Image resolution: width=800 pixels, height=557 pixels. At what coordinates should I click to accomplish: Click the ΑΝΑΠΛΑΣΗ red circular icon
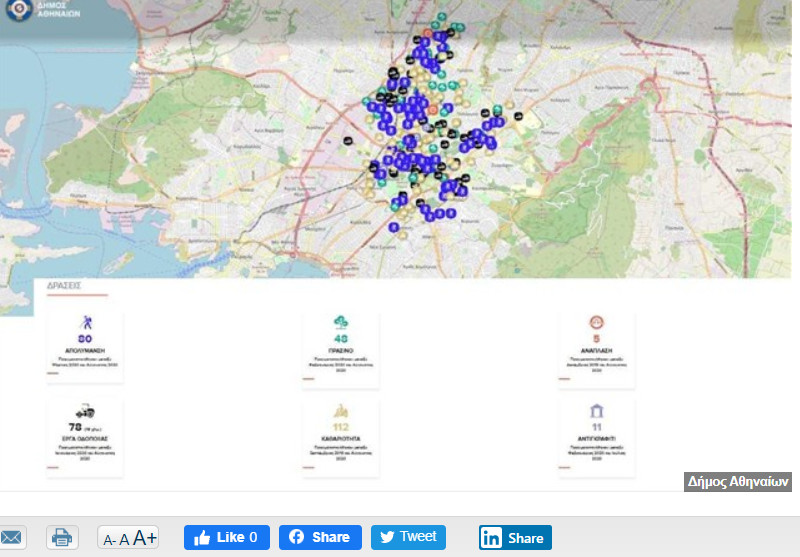tap(597, 322)
